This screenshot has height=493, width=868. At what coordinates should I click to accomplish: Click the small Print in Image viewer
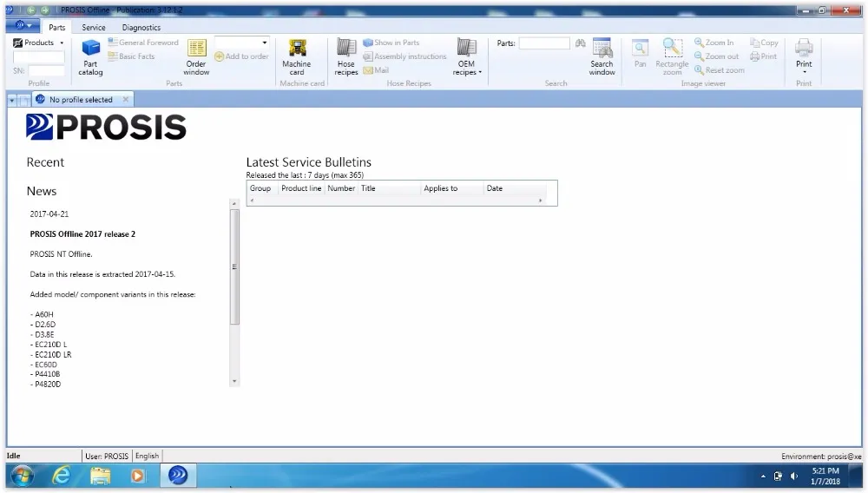(763, 56)
